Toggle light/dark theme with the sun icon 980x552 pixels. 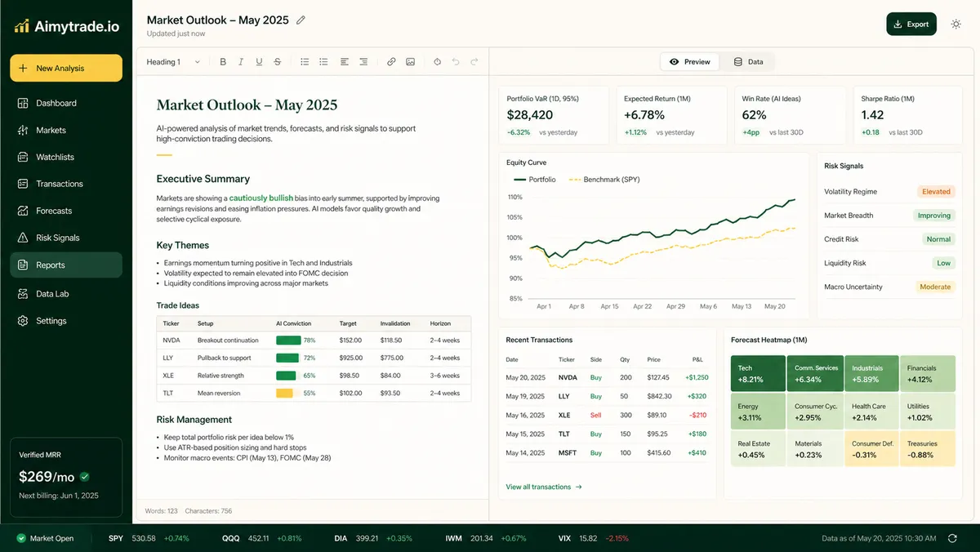(956, 24)
